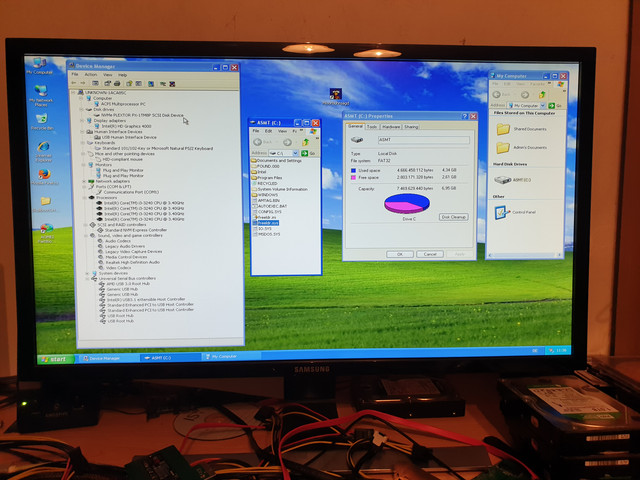The image size is (640, 480).
Task: Open My Network Places desktop icon
Action: [x=41, y=96]
